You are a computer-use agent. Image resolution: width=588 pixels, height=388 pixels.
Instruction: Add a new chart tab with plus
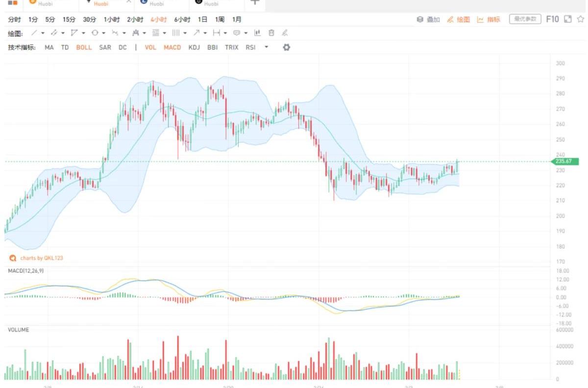pos(255,2)
